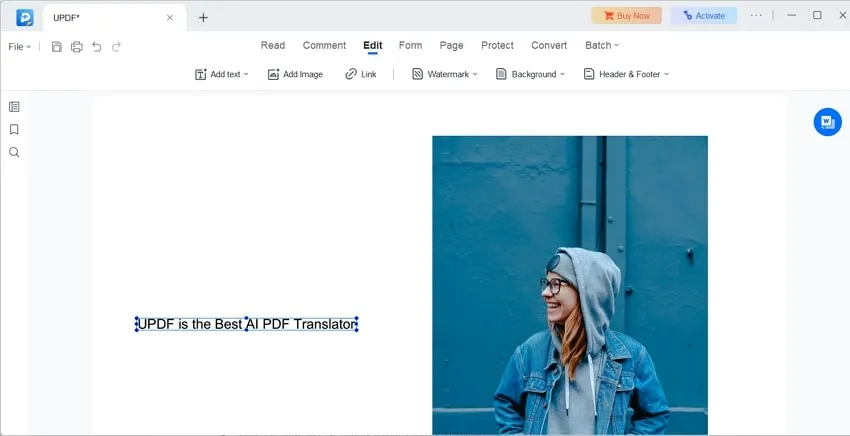Open the Page tab
This screenshot has height=436, width=850.
[x=451, y=46]
